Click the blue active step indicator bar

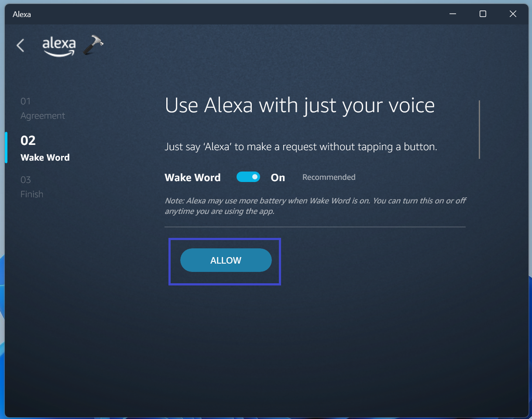click(x=6, y=148)
